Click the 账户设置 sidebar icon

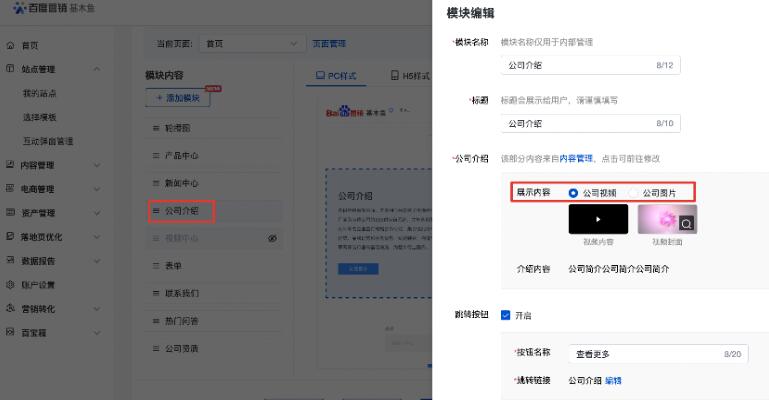coord(10,285)
